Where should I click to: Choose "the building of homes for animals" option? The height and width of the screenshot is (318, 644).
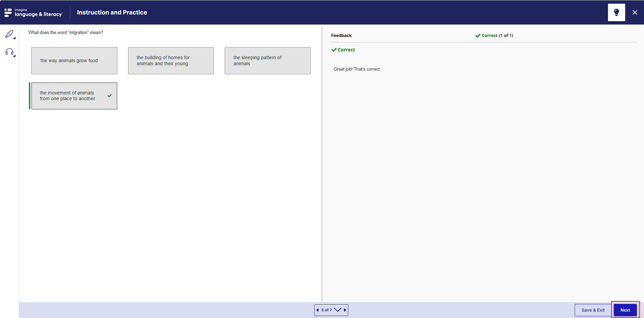click(171, 61)
